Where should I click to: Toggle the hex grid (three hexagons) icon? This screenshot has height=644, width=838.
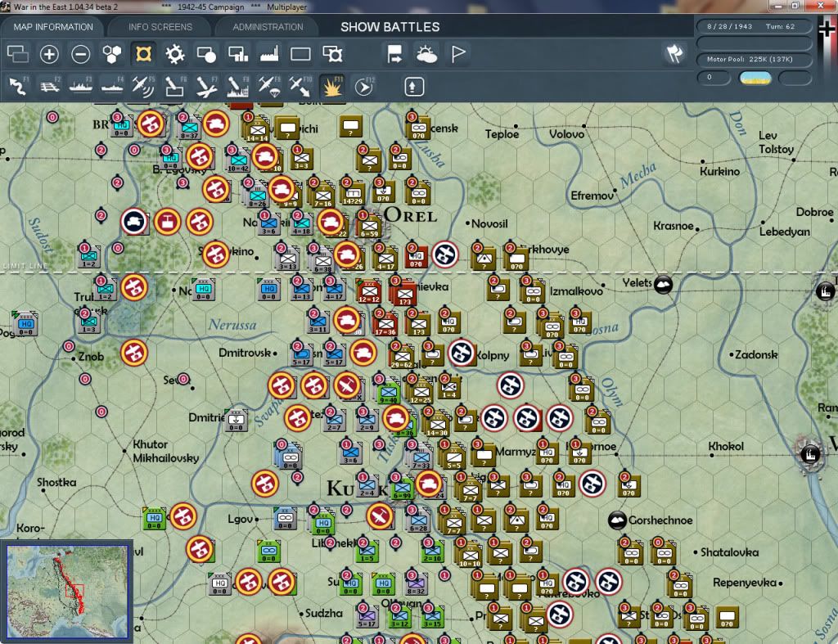(111, 54)
